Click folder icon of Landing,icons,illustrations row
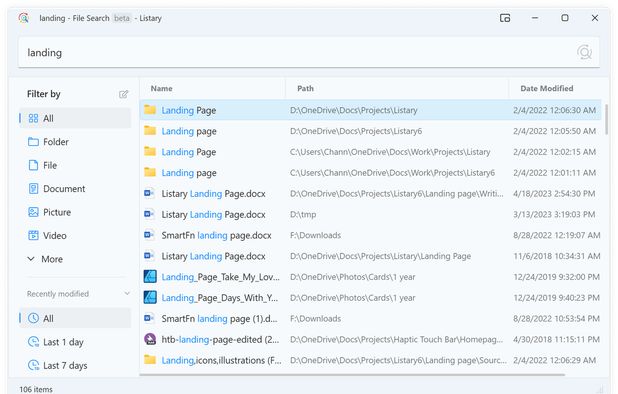The width and height of the screenshot is (618, 394). pos(150,359)
